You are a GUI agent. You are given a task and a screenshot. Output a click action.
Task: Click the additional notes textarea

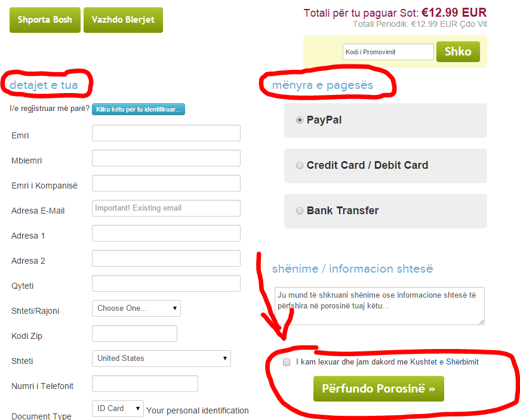379,306
